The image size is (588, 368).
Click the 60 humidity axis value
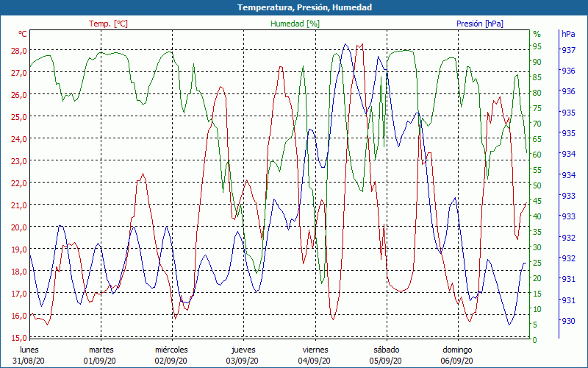coord(537,155)
